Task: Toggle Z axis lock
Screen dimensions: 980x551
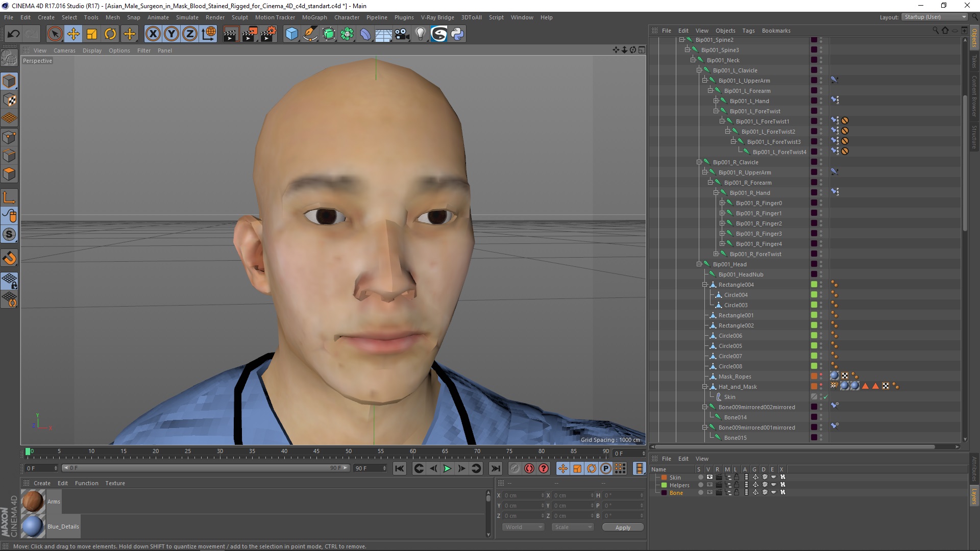Action: (x=190, y=34)
